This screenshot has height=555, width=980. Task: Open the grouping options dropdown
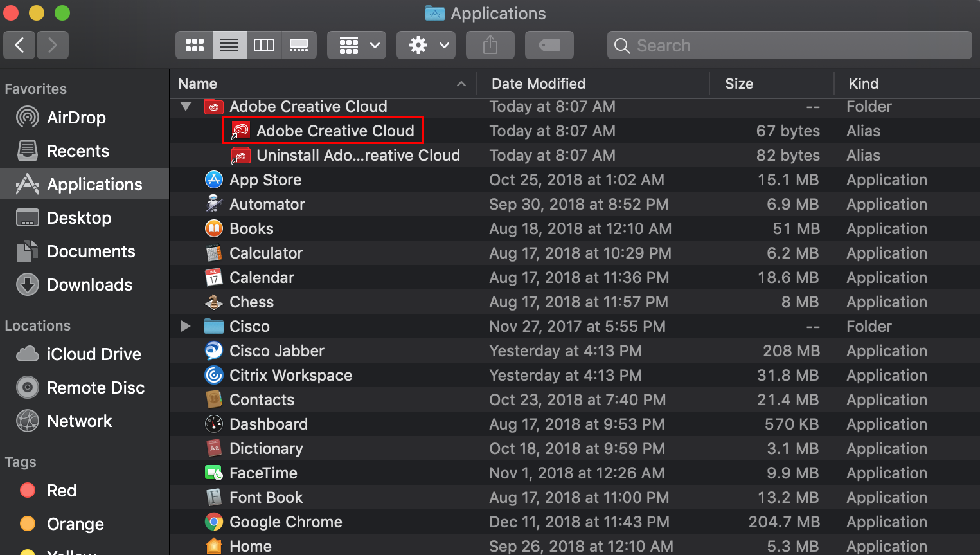[356, 45]
